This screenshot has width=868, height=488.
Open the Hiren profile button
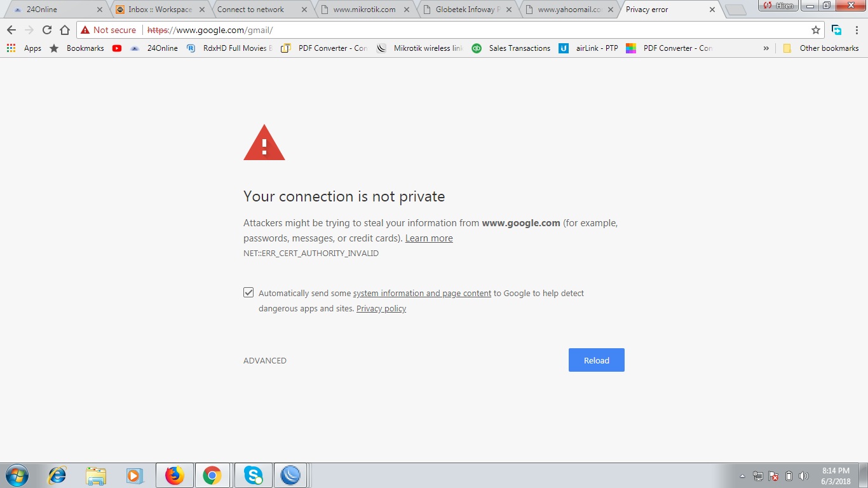click(778, 6)
